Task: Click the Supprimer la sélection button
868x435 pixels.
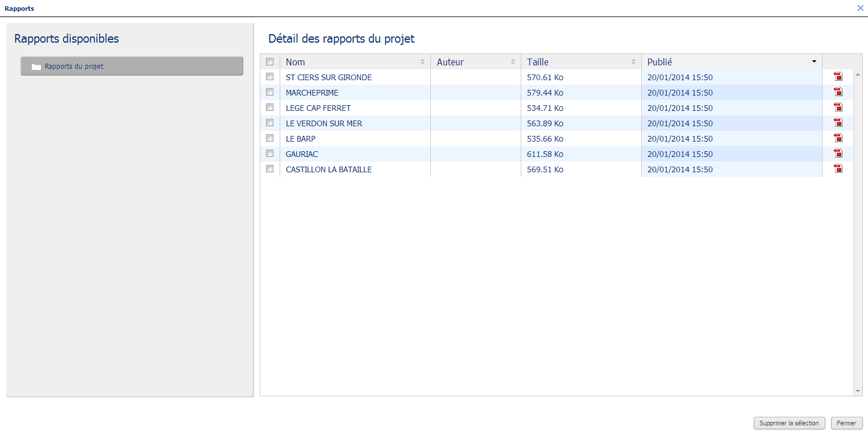Action: [789, 423]
